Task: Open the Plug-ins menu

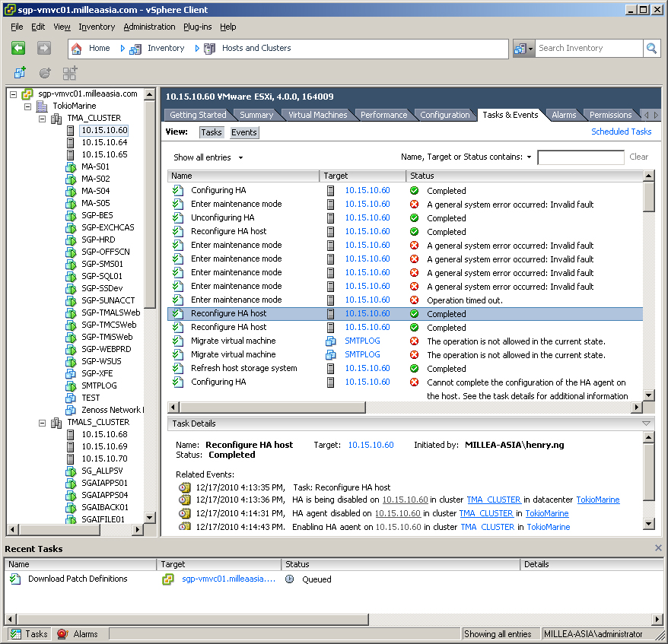Action: (197, 27)
